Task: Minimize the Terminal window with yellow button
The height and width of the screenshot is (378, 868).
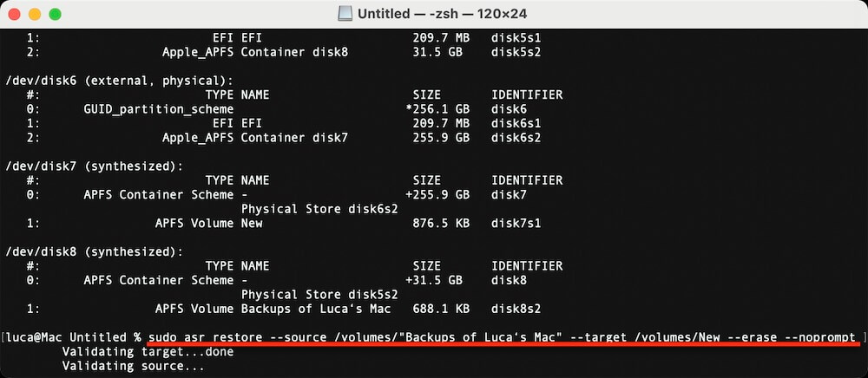Action: (x=35, y=15)
